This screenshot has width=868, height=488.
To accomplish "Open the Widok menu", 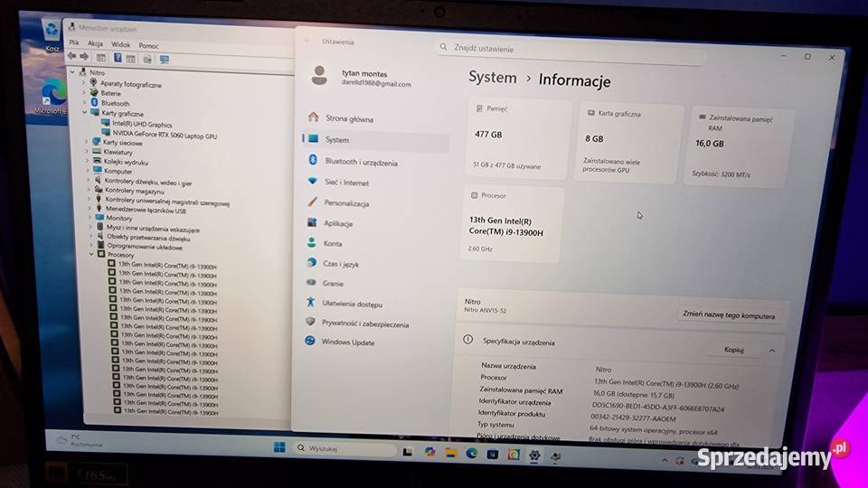I will pos(120,44).
